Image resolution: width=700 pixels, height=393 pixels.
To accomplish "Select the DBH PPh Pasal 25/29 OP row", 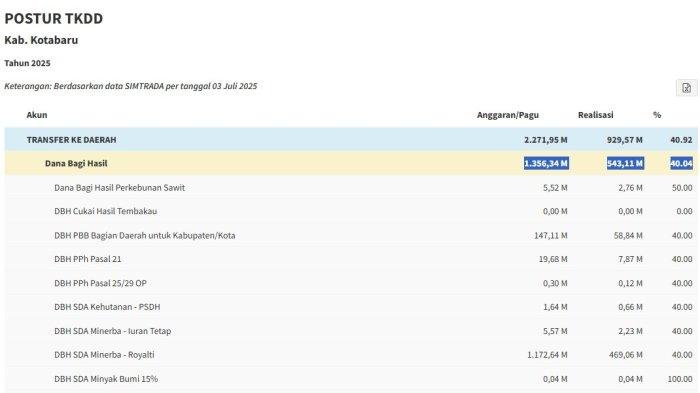I will (351, 283).
